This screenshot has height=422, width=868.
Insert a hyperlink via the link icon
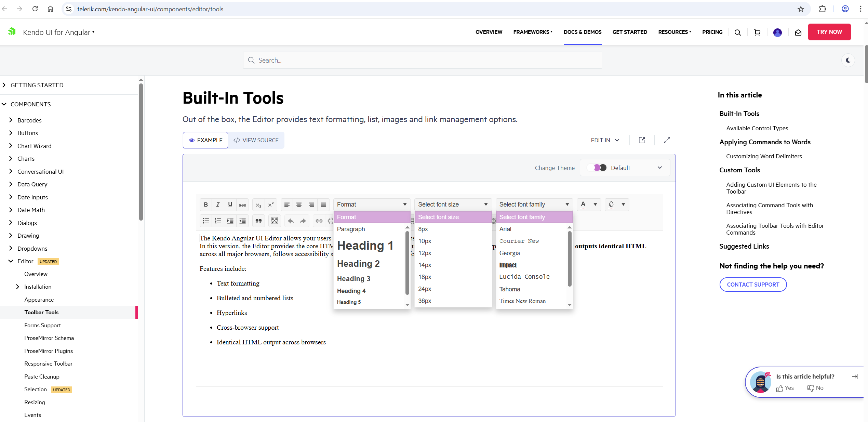(319, 221)
